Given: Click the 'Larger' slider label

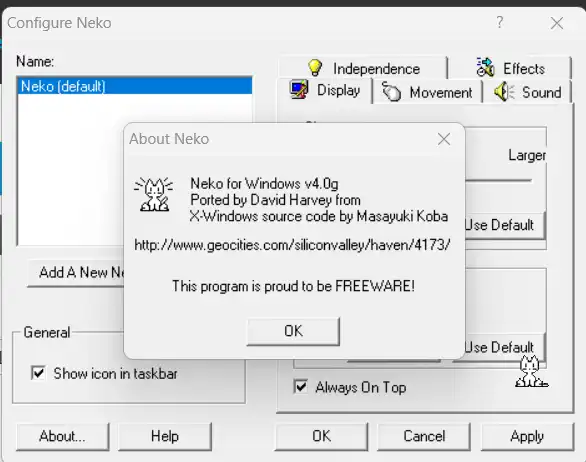Looking at the screenshot, I should click(x=527, y=155).
